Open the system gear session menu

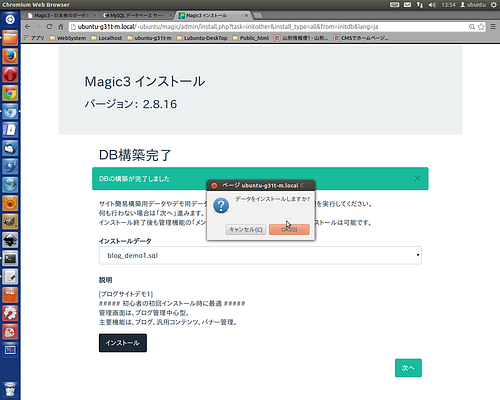click(494, 5)
